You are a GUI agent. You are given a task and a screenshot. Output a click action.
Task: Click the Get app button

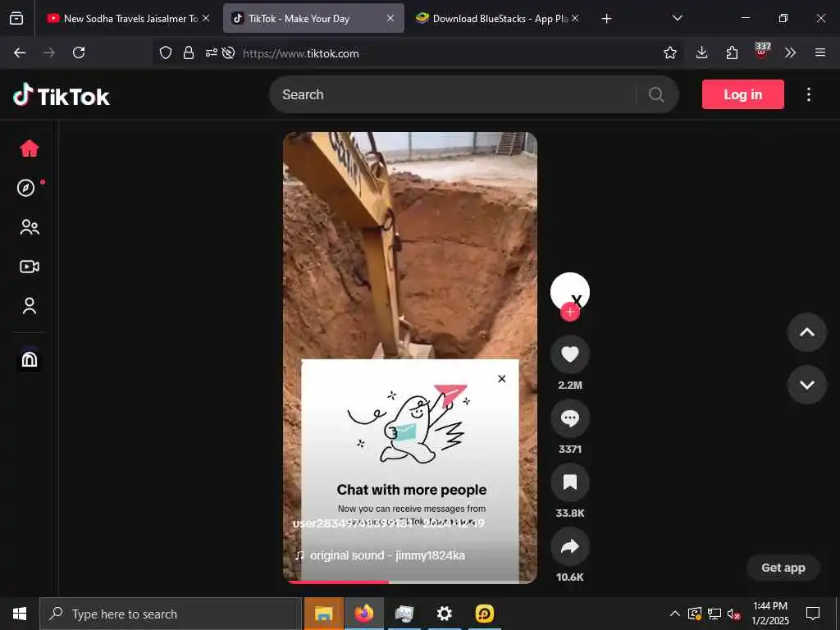pos(783,568)
